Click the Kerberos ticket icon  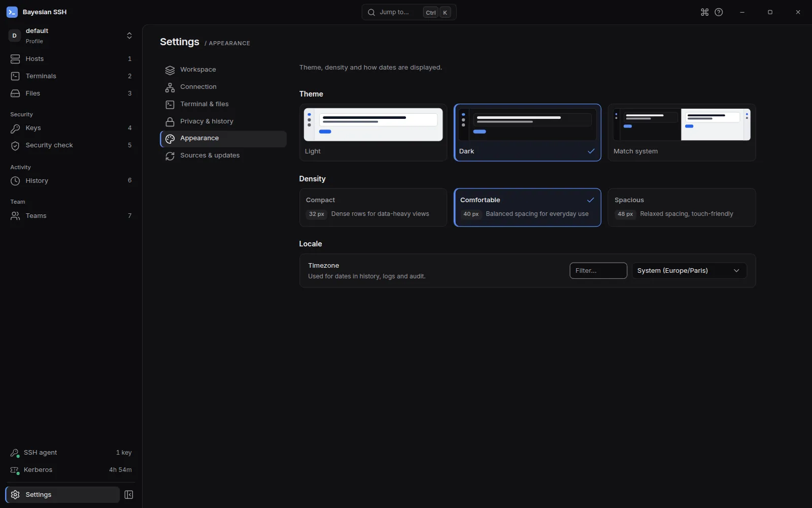pos(15,470)
